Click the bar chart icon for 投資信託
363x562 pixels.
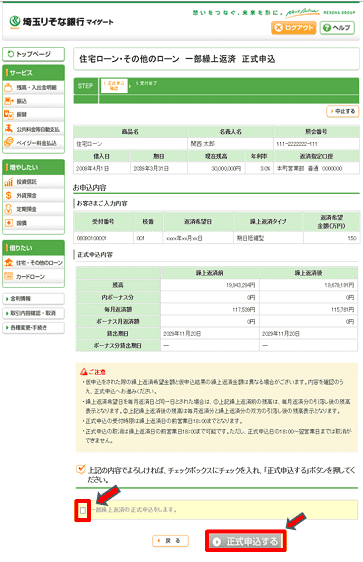(9, 182)
